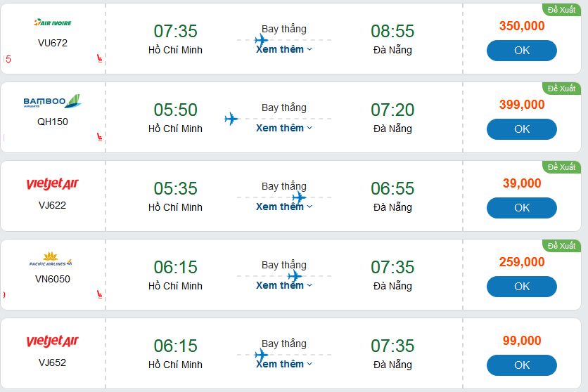Expand 'Xem thêm' details for flight VJ622
This screenshot has width=588, height=392.
[283, 207]
